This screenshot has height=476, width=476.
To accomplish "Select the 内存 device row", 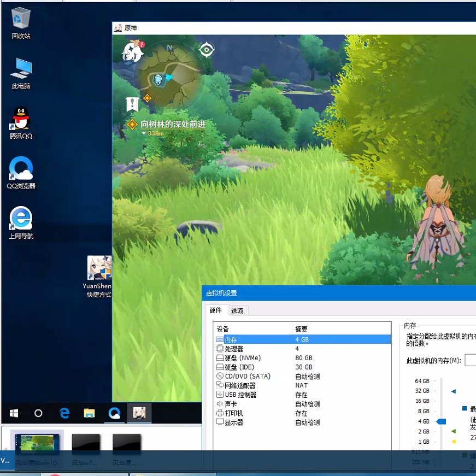I will pos(303,339).
